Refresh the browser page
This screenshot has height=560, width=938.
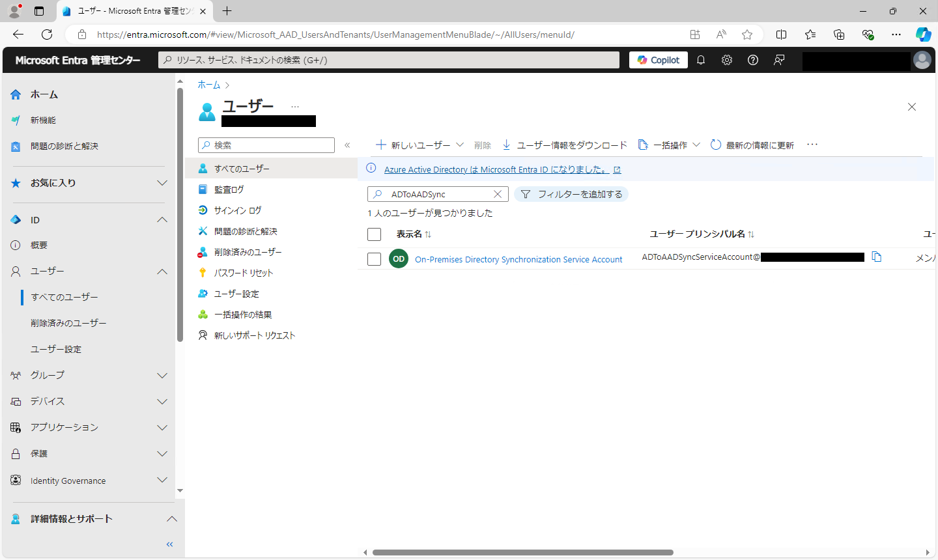(47, 35)
